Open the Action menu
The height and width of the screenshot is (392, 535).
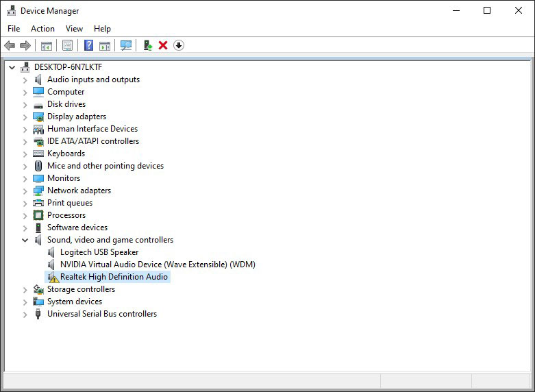[x=42, y=29]
